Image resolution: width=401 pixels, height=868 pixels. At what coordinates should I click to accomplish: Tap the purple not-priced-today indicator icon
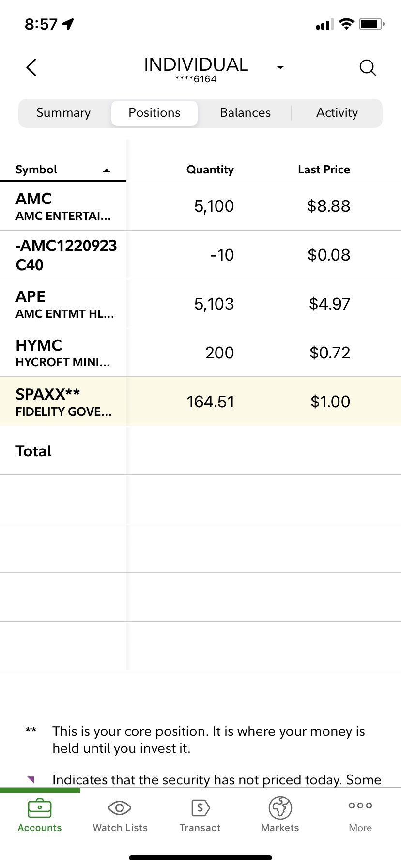pyautogui.click(x=31, y=779)
